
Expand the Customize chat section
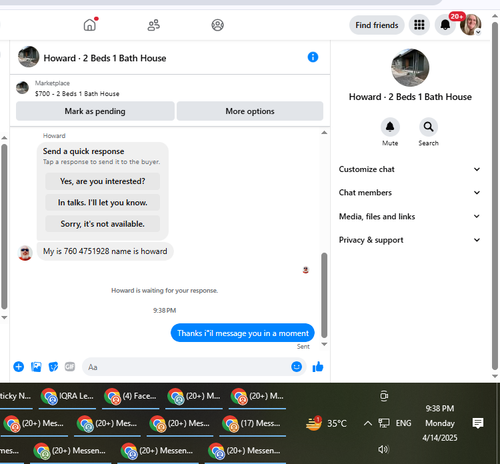point(410,169)
